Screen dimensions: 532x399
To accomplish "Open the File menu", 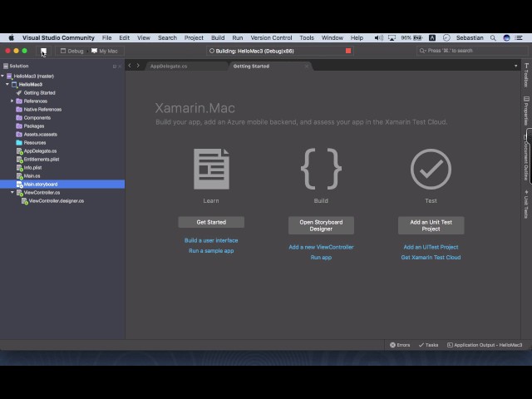I will (107, 37).
